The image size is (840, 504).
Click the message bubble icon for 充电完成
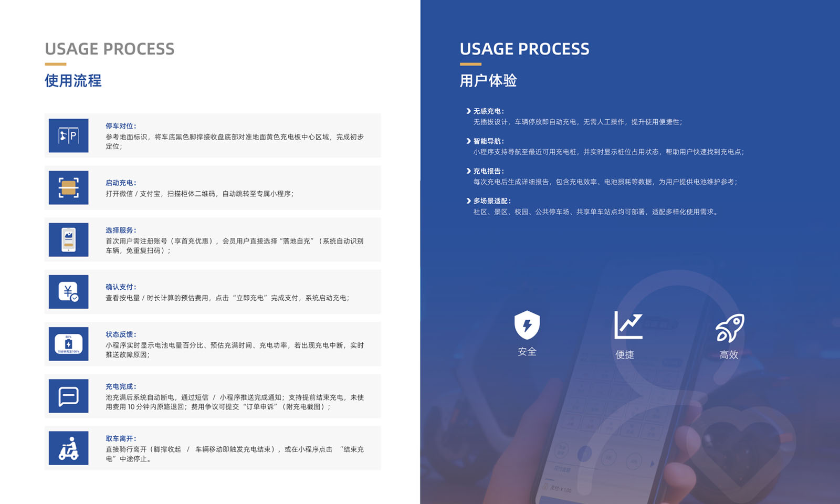[x=68, y=396]
